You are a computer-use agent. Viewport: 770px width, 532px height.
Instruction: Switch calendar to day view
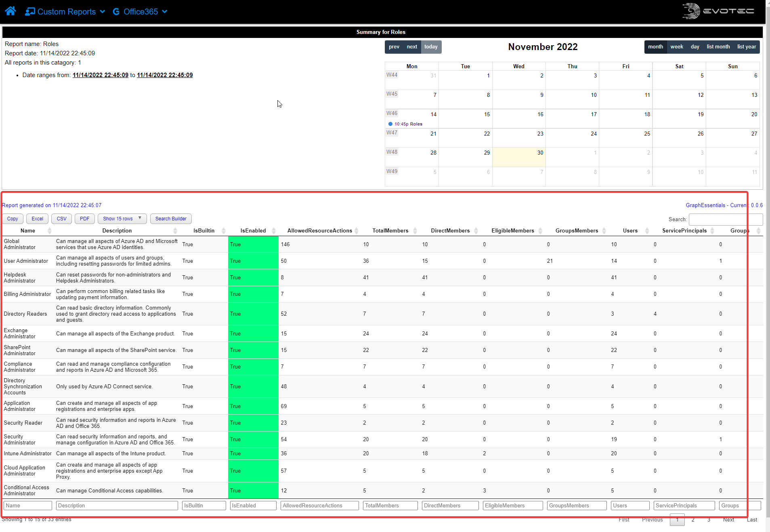pyautogui.click(x=695, y=47)
